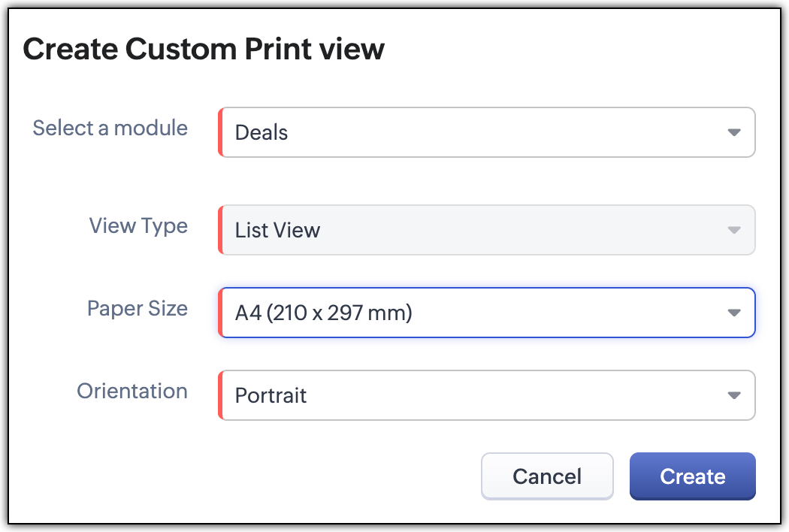Click the blue Create button
789x532 pixels.
click(692, 476)
